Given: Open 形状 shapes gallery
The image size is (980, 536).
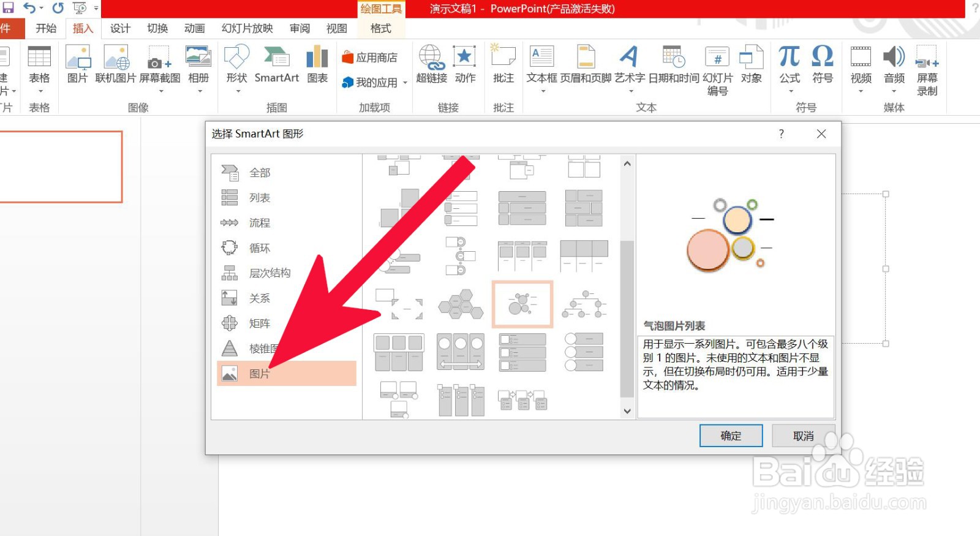Looking at the screenshot, I should click(236, 69).
